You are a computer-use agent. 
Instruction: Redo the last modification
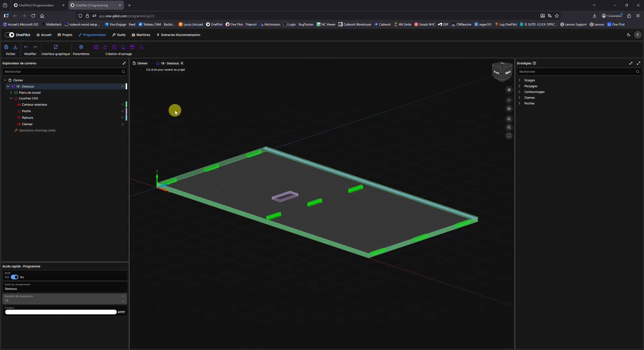click(x=35, y=47)
